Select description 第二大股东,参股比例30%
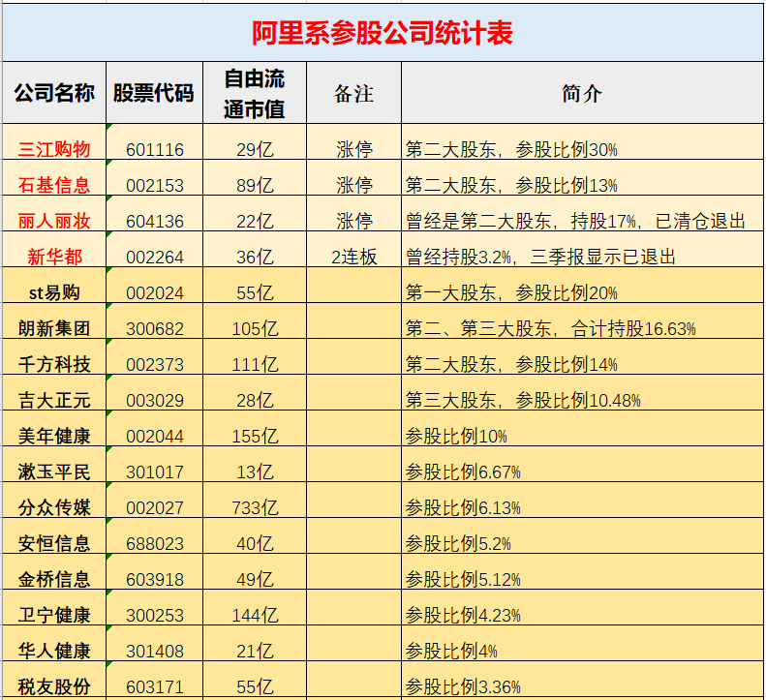This screenshot has height=700, width=766. [x=582, y=141]
